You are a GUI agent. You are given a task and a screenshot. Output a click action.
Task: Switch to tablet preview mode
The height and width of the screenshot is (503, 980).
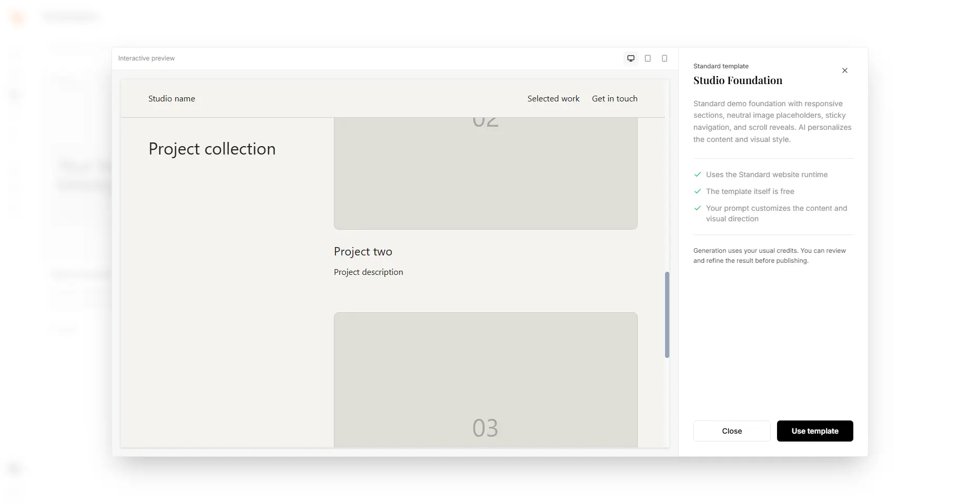(x=648, y=58)
